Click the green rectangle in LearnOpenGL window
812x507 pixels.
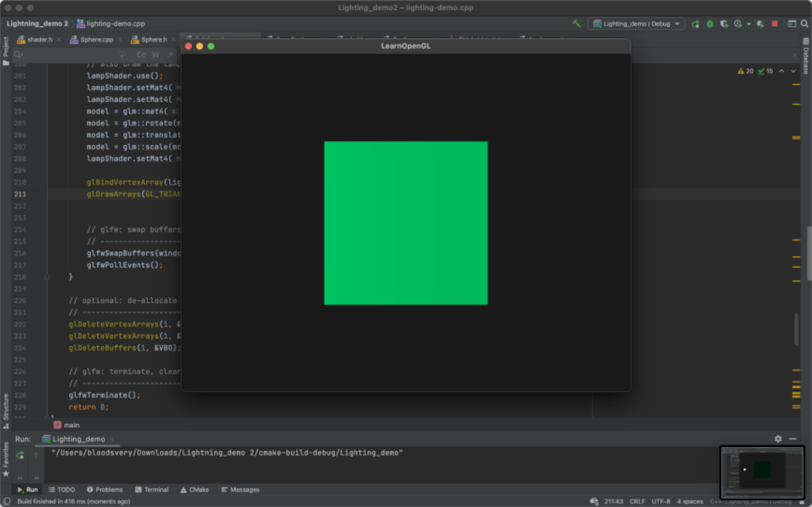coord(406,223)
